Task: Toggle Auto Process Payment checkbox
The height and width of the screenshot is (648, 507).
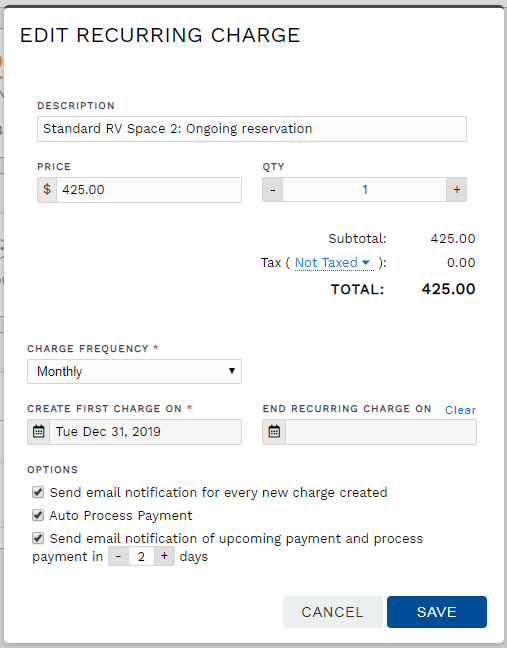Action: click(38, 515)
